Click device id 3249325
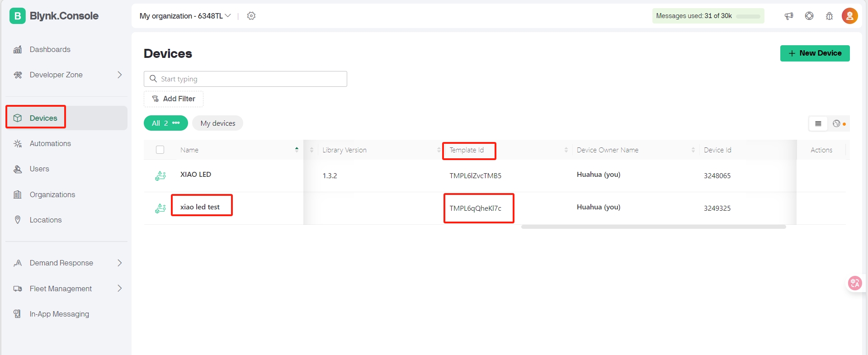This screenshot has width=868, height=355. (x=717, y=208)
